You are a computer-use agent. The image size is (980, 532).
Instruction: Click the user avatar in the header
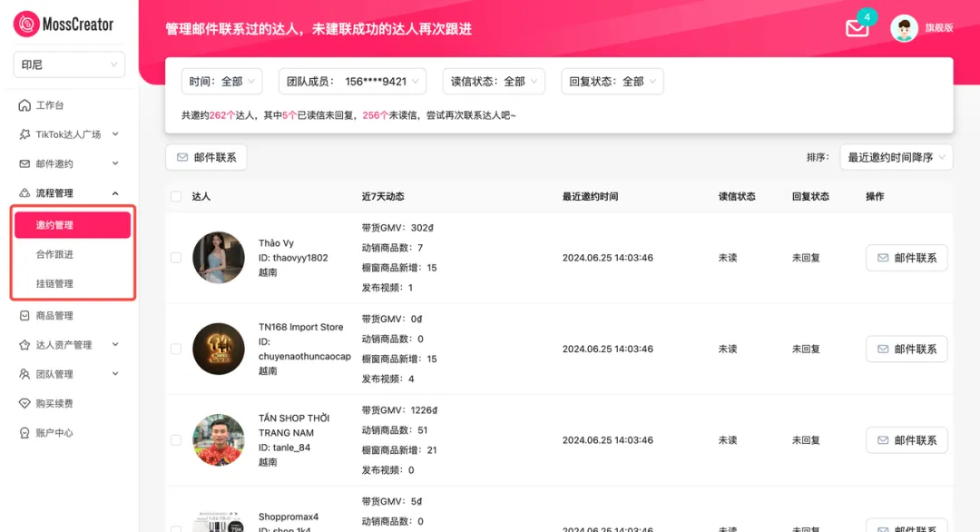point(904,28)
